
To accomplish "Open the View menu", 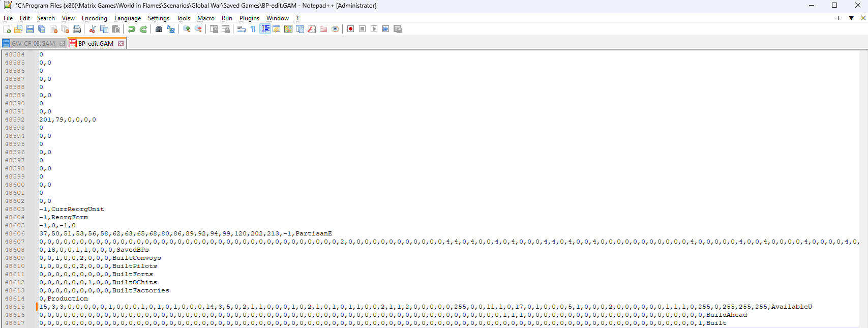I will pos(68,18).
